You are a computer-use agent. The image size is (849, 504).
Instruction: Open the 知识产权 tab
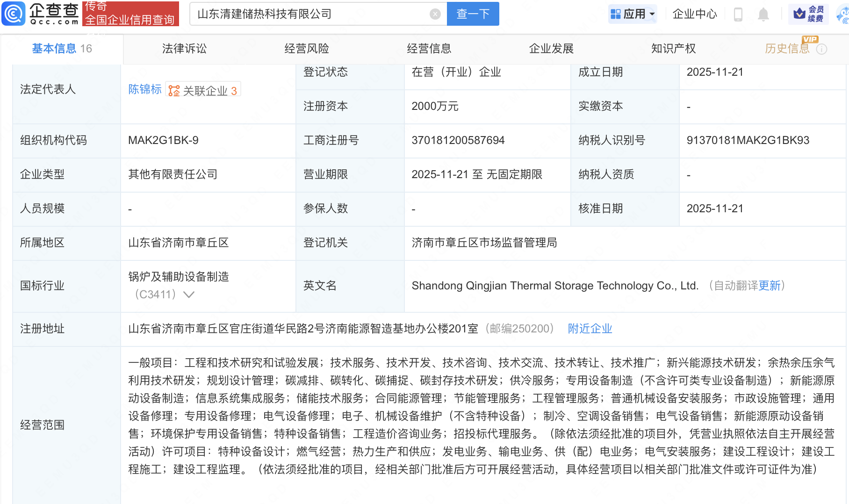pyautogui.click(x=673, y=48)
